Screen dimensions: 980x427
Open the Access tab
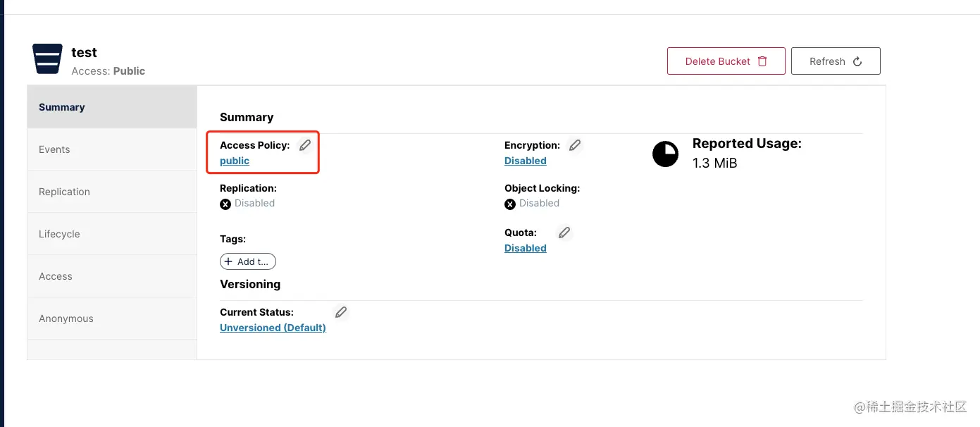[x=111, y=276]
